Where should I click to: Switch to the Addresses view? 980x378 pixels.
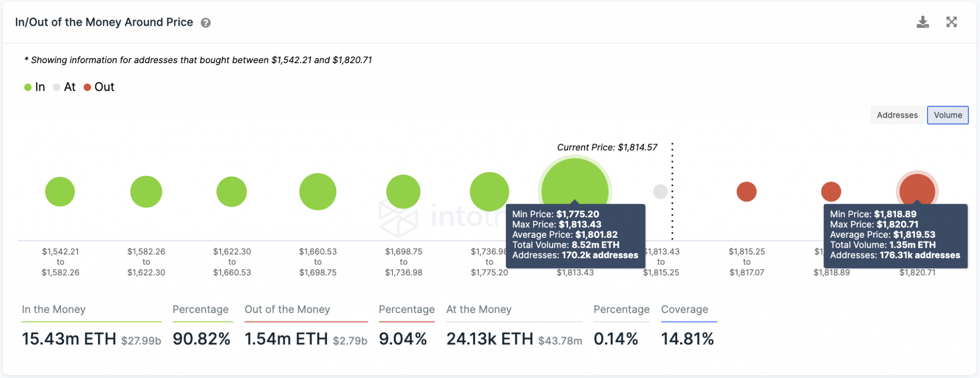pyautogui.click(x=897, y=115)
